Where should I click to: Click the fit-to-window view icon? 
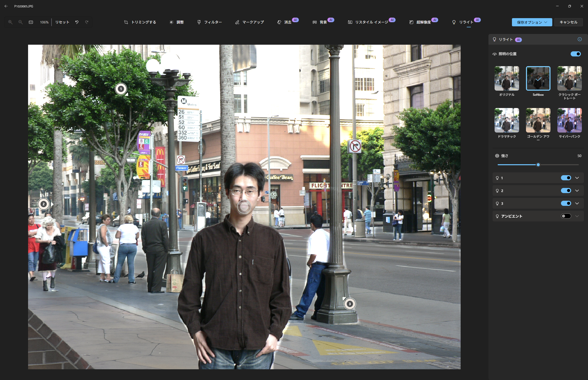pyautogui.click(x=31, y=22)
